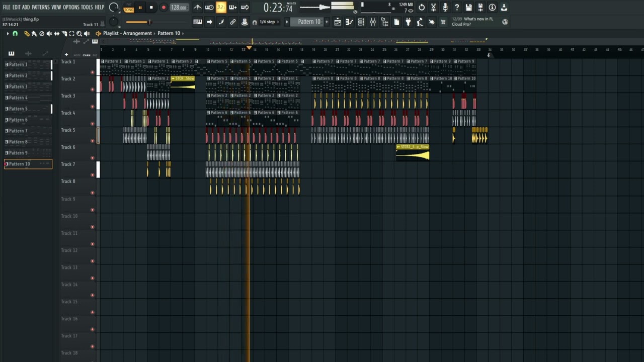This screenshot has width=644, height=362.
Task: Pause playback with the pause button
Action: (139, 8)
